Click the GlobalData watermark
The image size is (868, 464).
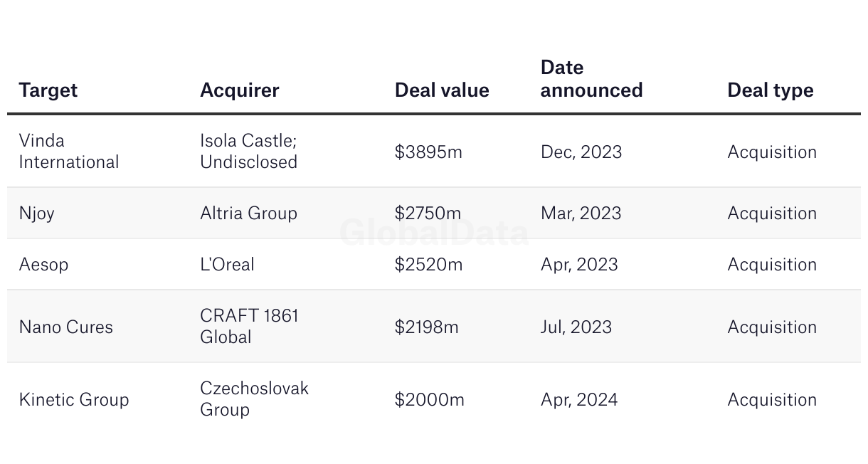tap(434, 233)
